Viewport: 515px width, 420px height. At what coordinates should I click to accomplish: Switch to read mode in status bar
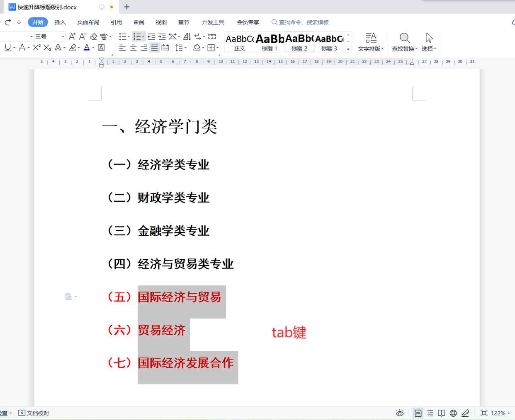click(x=441, y=413)
